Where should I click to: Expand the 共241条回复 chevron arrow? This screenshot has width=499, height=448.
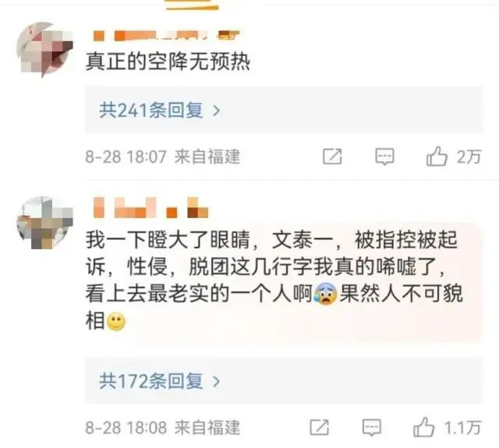pos(217,111)
